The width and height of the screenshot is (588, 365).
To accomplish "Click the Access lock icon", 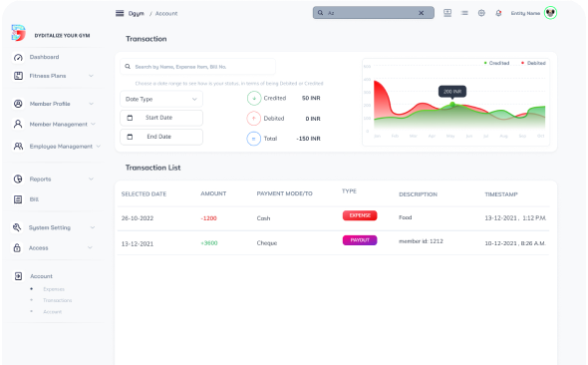I will tap(17, 247).
